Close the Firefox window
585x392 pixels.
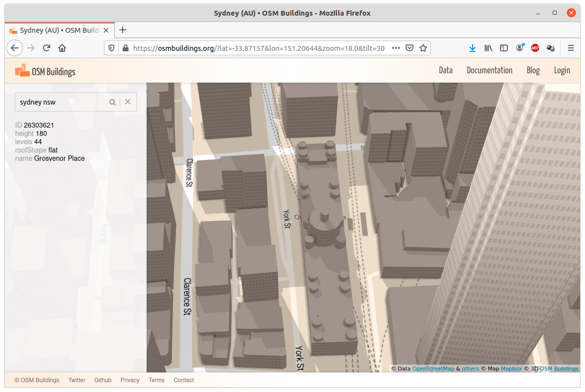571,13
